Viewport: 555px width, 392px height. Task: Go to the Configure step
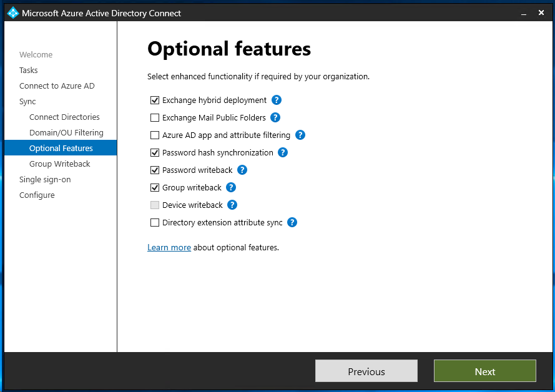point(37,195)
